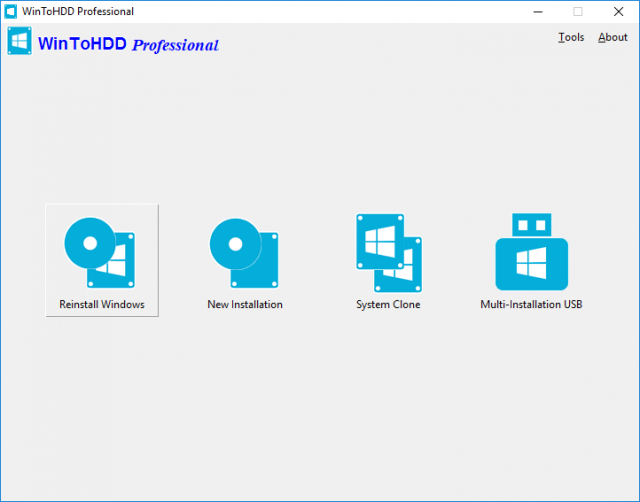The image size is (640, 502).
Task: Click the white disc in Reinstall Windows icon
Action: tap(91, 242)
